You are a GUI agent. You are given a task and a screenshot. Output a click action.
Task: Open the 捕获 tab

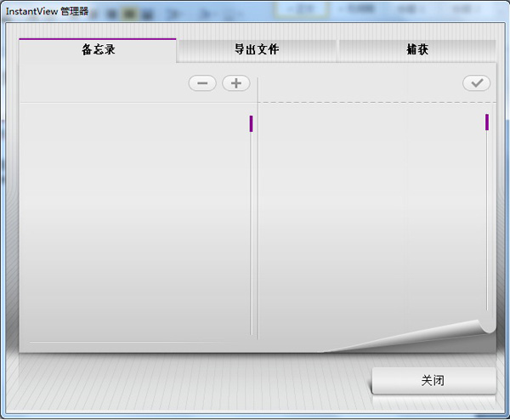click(x=417, y=50)
